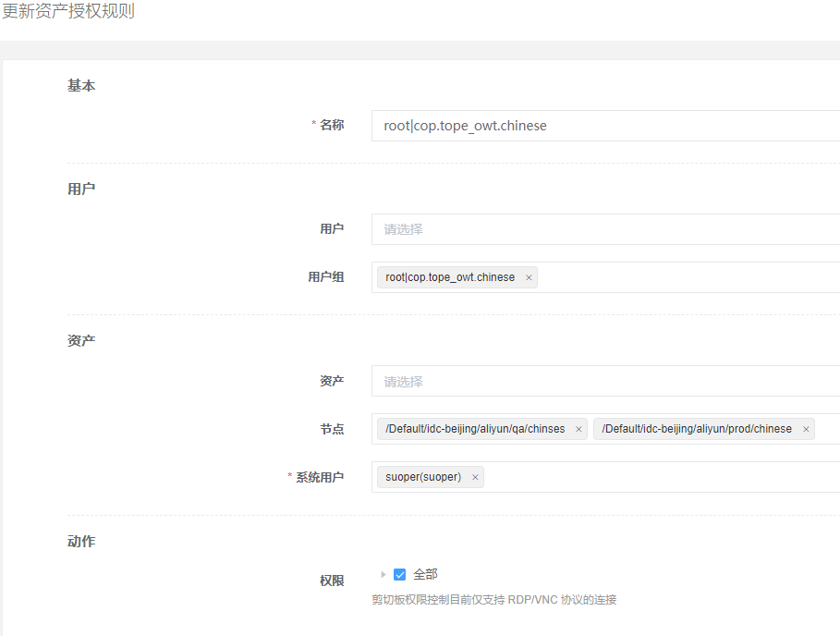Select the qa/chinses node tag label
This screenshot has width=840, height=636.
tap(475, 429)
